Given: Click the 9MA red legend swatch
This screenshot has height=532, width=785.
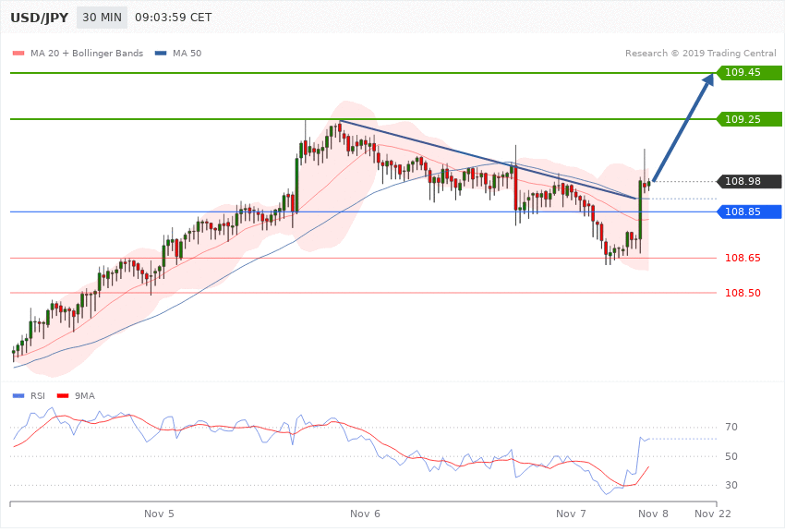Looking at the screenshot, I should (x=63, y=396).
